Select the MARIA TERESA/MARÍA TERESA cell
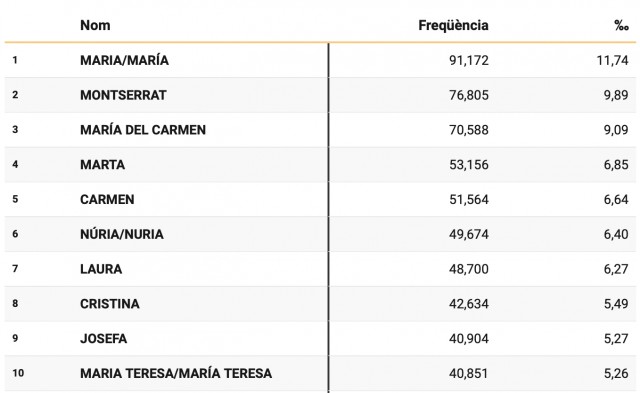 click(176, 373)
